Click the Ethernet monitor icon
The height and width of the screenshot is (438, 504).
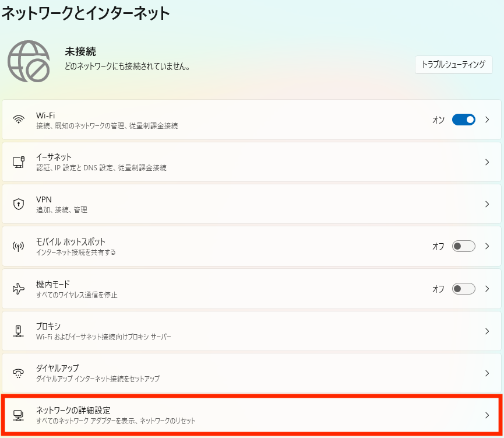[x=19, y=162]
